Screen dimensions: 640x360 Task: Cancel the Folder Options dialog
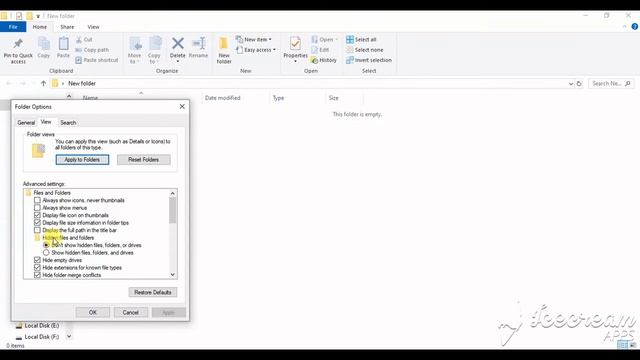(131, 312)
